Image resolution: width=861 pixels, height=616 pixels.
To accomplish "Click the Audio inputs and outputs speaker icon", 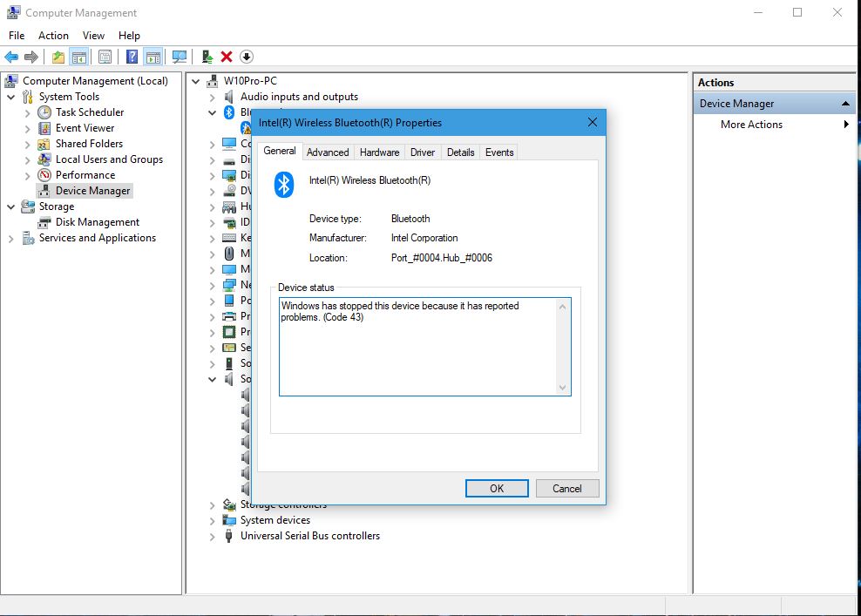I will [229, 97].
